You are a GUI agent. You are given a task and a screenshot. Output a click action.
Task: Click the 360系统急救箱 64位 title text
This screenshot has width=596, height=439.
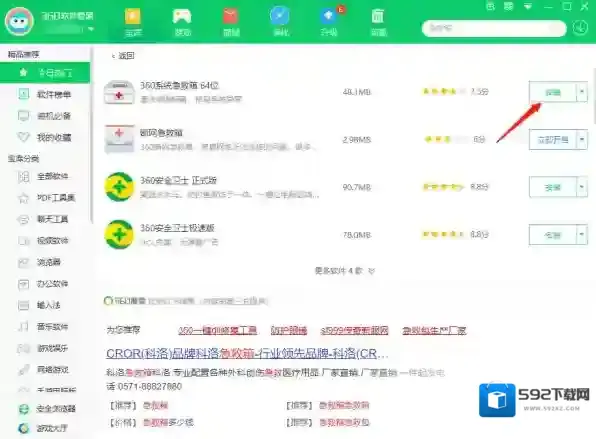tap(179, 86)
